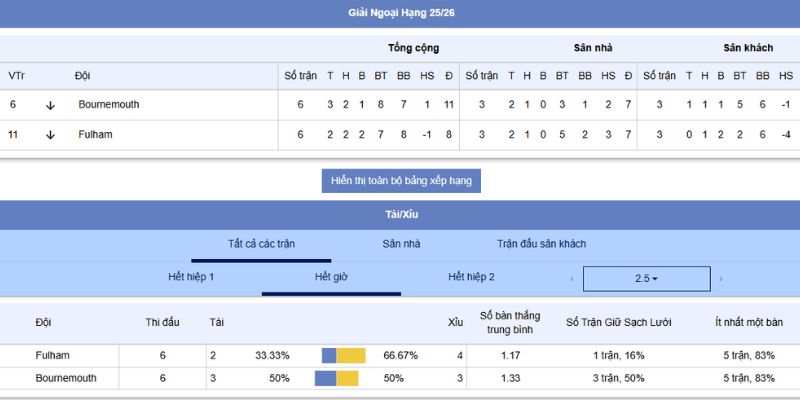Click the blue bar segment in Fulham's Tài/Xỉu row

pos(329,355)
